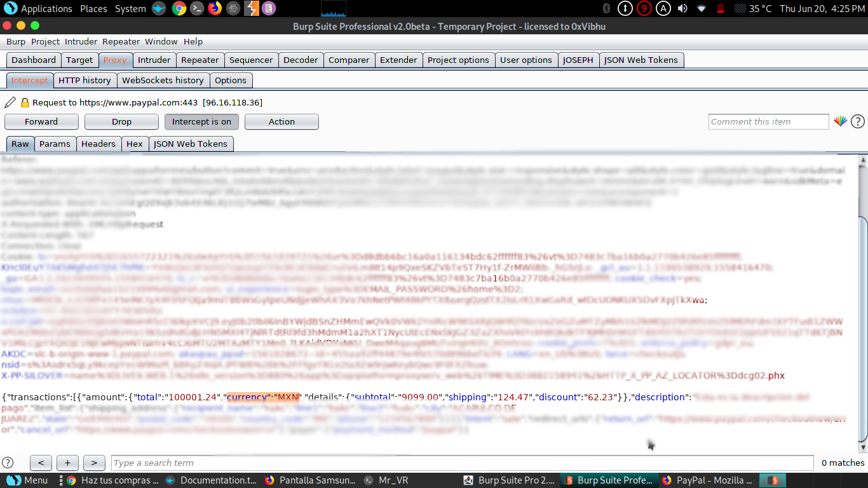Viewport: 868px width, 488px height.
Task: Open the Burp menu
Action: [x=16, y=41]
